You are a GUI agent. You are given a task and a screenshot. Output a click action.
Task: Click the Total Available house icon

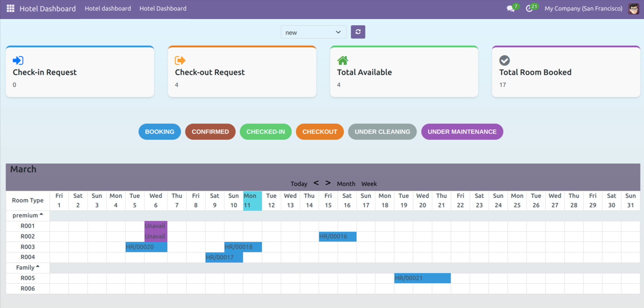click(342, 61)
